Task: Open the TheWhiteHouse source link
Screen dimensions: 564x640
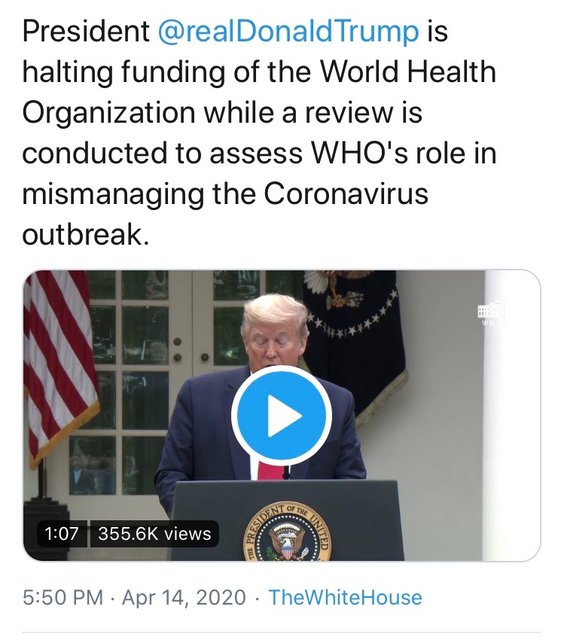Action: point(345,598)
